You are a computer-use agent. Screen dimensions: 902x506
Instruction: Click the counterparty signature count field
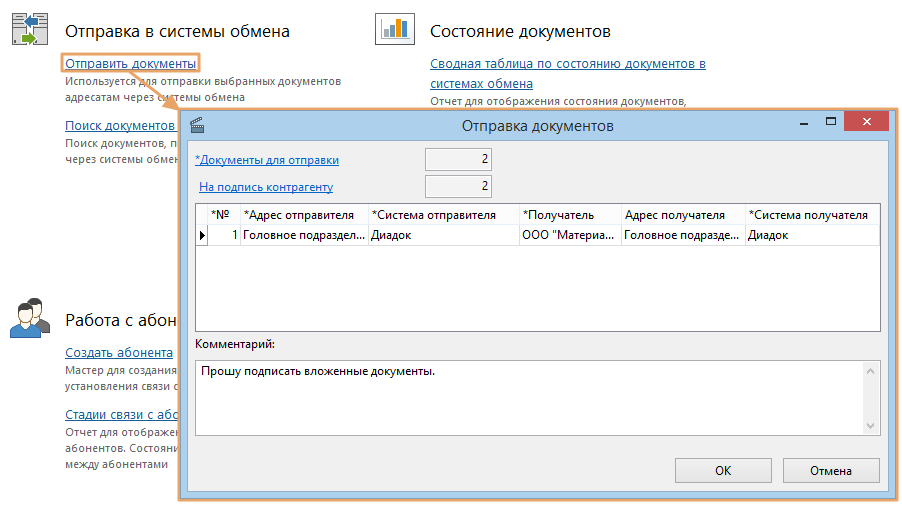tap(458, 186)
